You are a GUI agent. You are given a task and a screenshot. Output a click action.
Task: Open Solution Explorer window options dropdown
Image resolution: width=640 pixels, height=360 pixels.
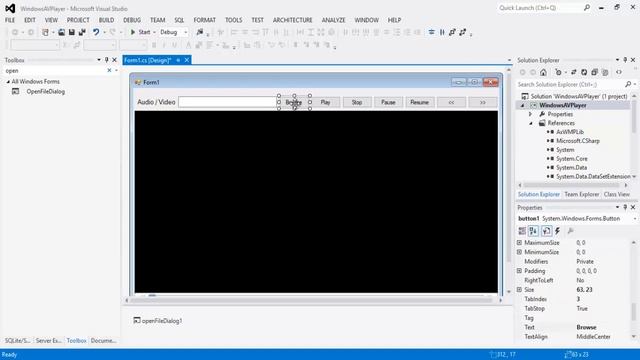pos(617,60)
